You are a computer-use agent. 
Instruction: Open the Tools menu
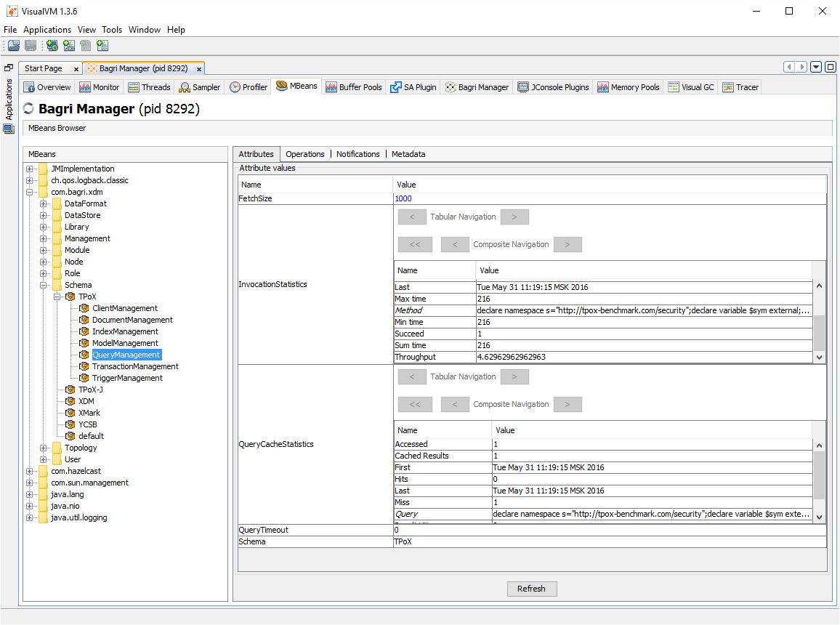pos(112,30)
